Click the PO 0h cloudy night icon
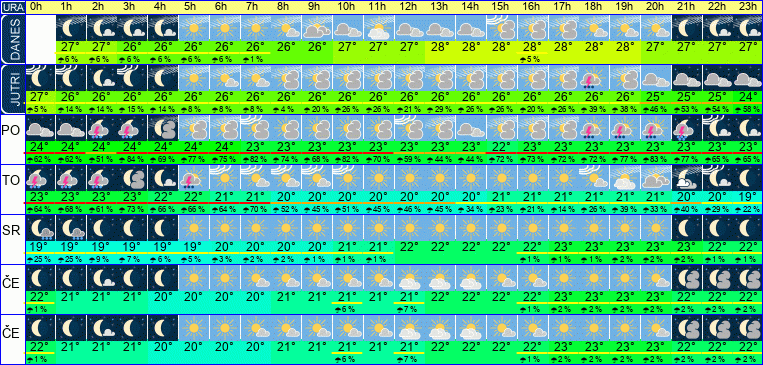763x365 pixels. tap(40, 128)
